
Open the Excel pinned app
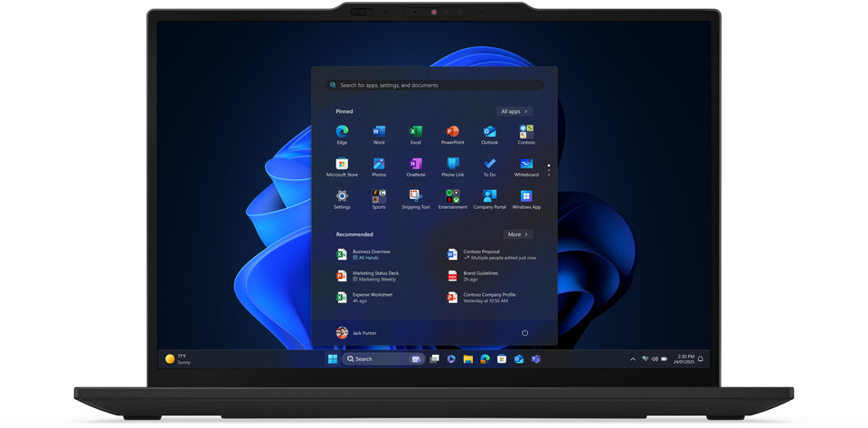416,132
